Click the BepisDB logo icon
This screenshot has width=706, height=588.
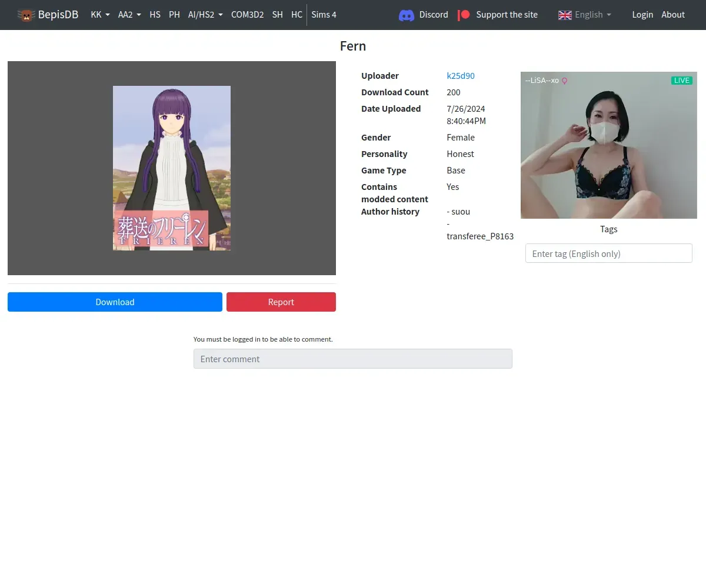pos(26,15)
